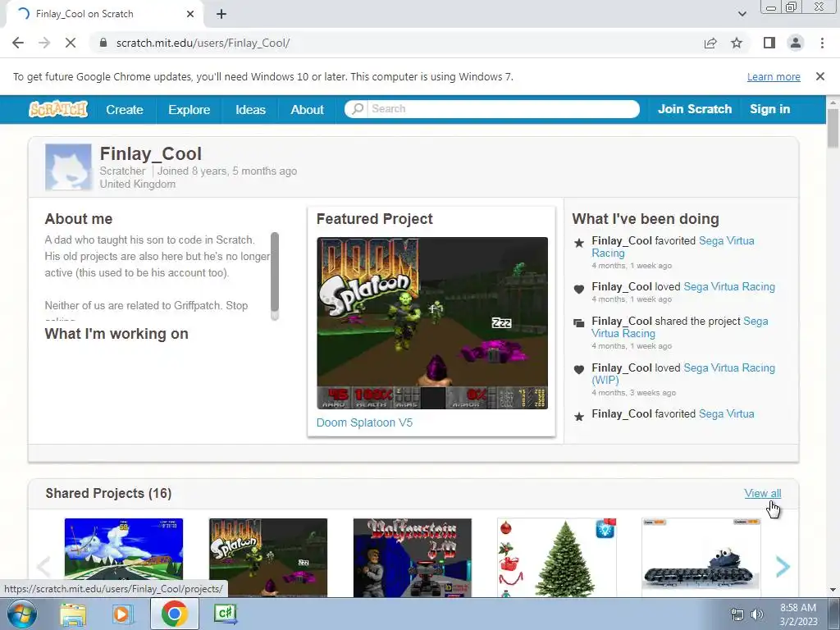Click the 'Shared Projects (16)' heading

point(109,493)
